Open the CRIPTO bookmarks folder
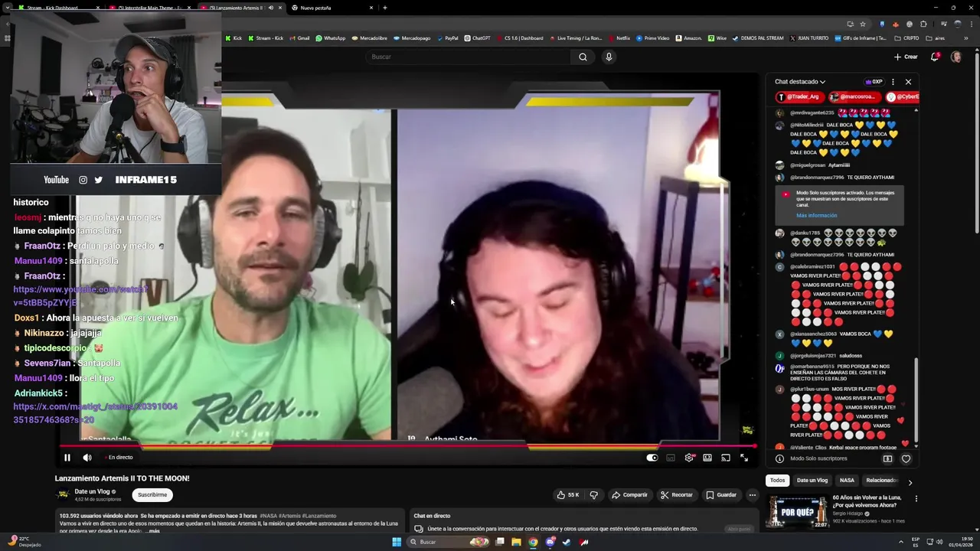This screenshot has width=980, height=551. (906, 38)
